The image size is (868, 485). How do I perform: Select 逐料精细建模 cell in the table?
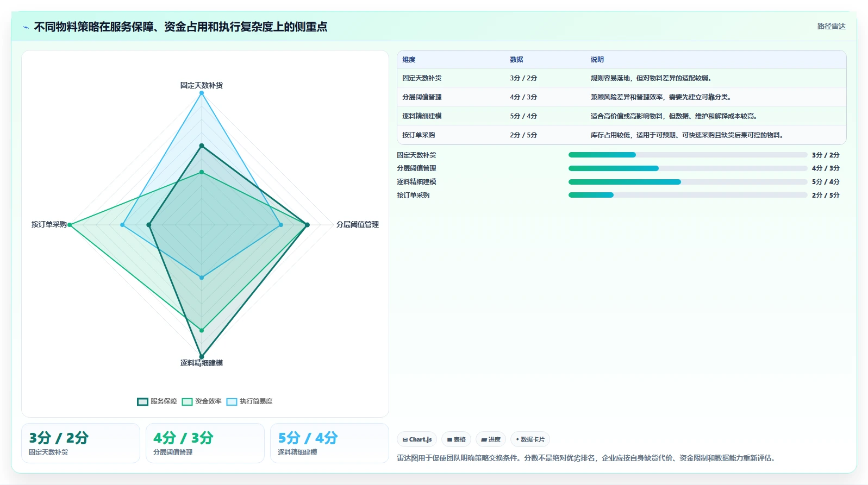(x=422, y=116)
